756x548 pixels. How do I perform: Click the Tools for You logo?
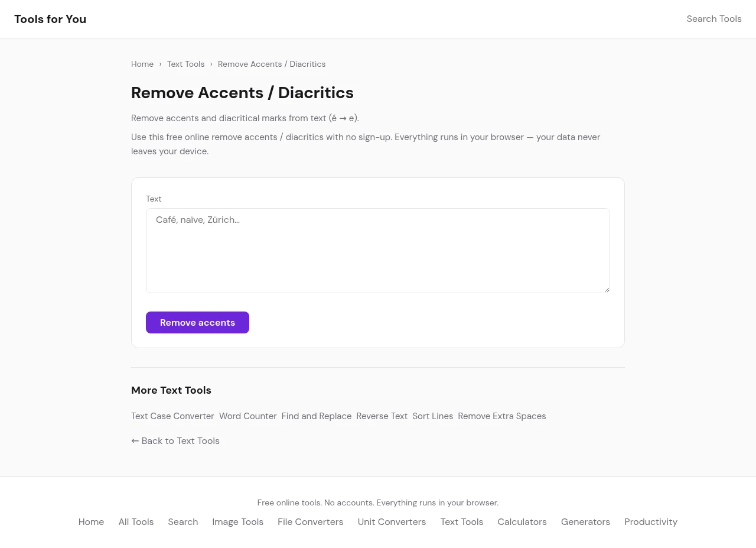50,19
